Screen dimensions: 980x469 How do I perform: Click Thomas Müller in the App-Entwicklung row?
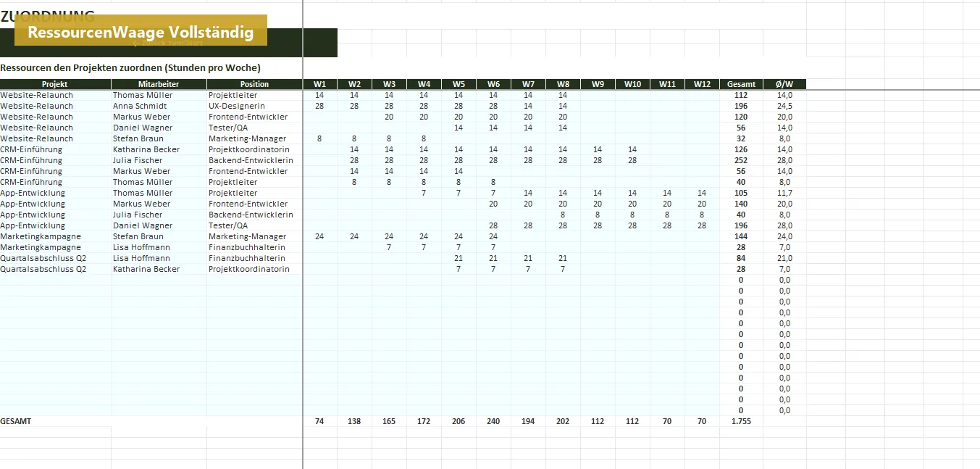[x=159, y=193]
